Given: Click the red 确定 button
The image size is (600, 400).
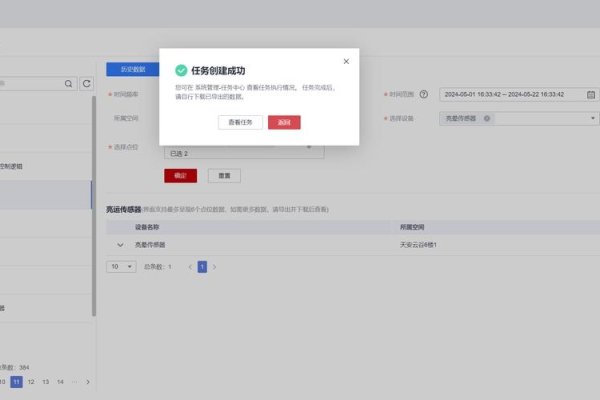Looking at the screenshot, I should [181, 176].
